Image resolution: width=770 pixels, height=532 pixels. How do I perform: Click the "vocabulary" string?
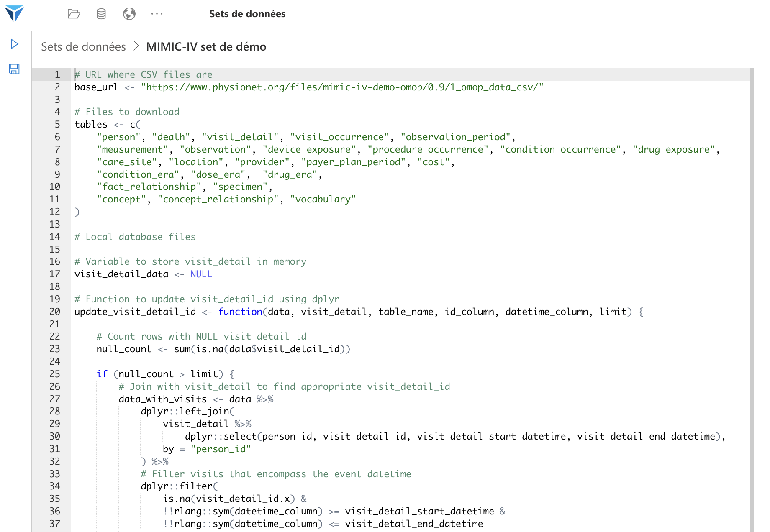point(323,199)
